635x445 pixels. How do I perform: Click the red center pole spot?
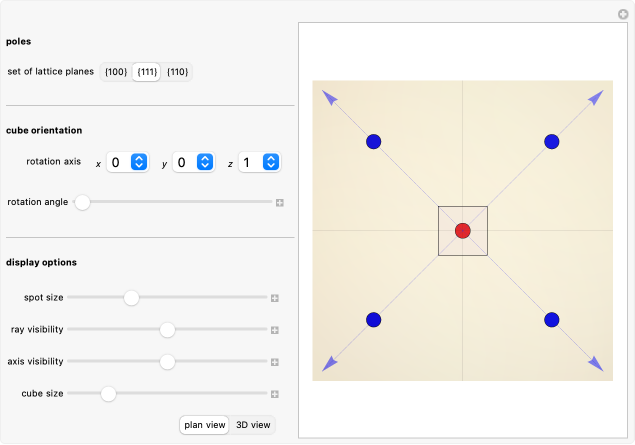pos(462,231)
